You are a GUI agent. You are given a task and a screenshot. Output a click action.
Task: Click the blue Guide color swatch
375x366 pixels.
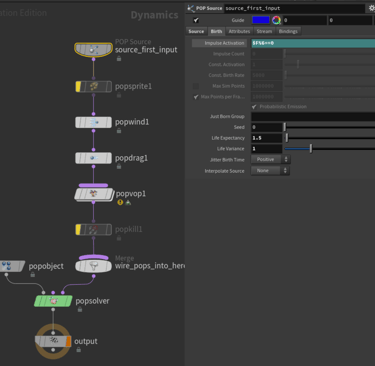pos(261,20)
